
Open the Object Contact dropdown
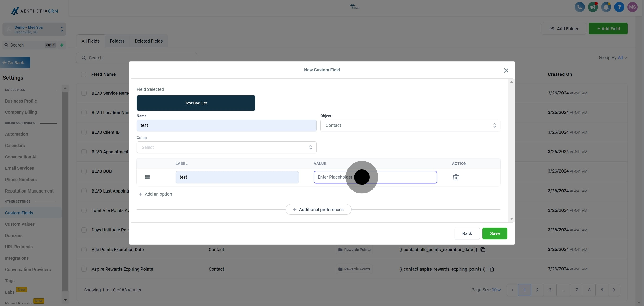tap(410, 125)
